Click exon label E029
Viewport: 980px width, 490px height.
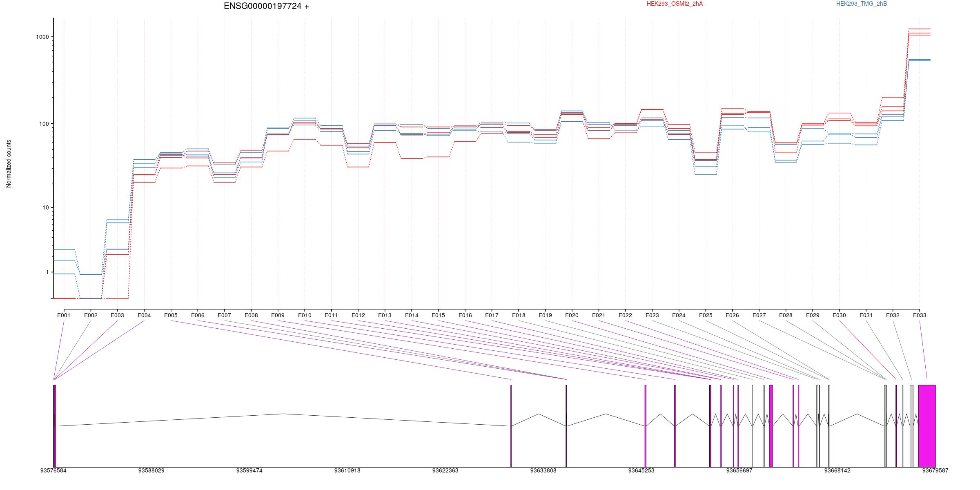(x=813, y=315)
